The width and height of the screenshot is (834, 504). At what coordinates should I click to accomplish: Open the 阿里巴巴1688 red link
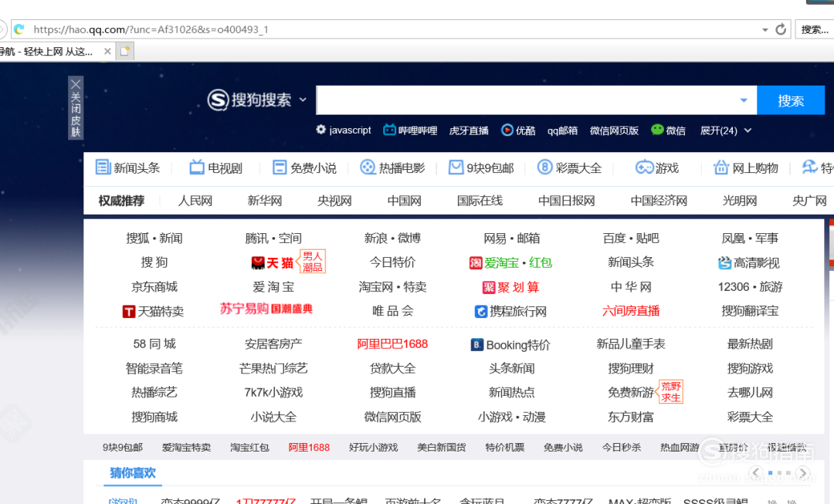[392, 344]
